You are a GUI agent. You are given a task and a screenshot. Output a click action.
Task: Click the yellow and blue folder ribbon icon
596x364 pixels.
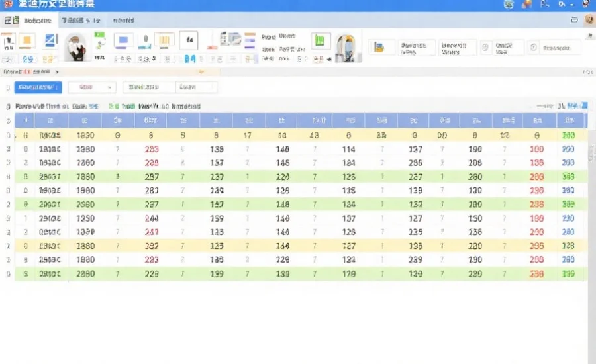coord(379,47)
